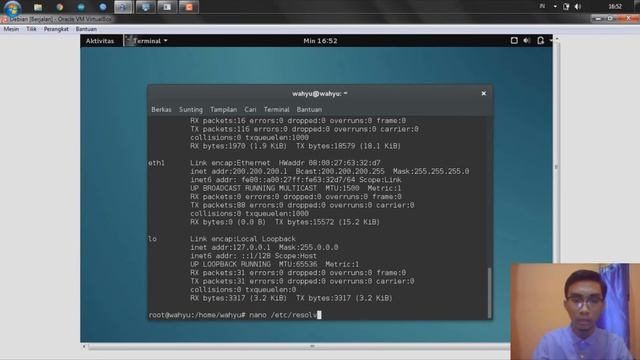Close the wahyu@wahyu terminal window

click(x=484, y=93)
